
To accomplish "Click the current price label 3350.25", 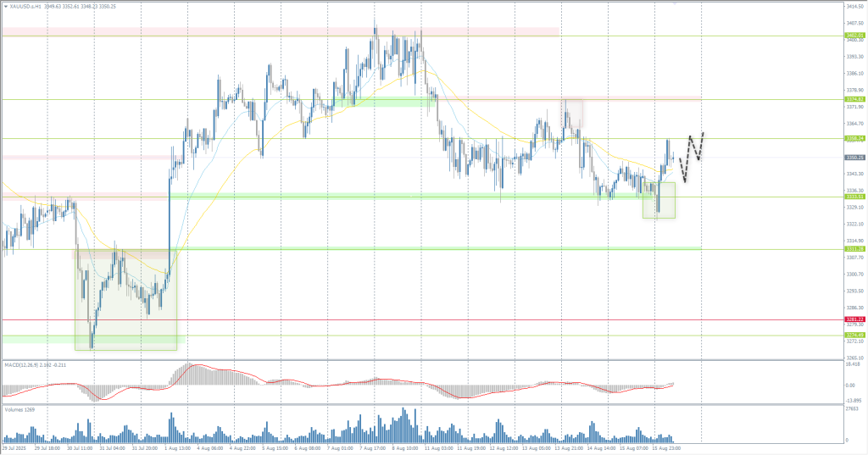I will click(854, 157).
